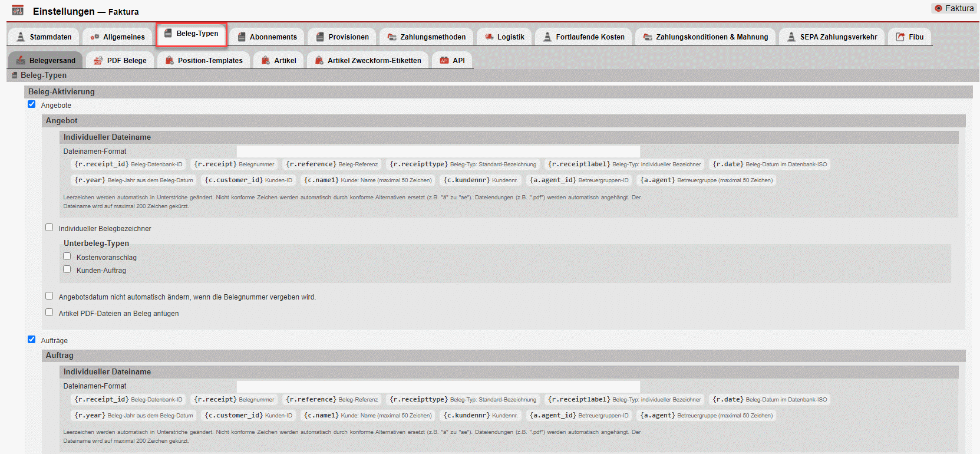The width and height of the screenshot is (980, 454).
Task: Click the Allgemeines gears icon
Action: point(94,37)
